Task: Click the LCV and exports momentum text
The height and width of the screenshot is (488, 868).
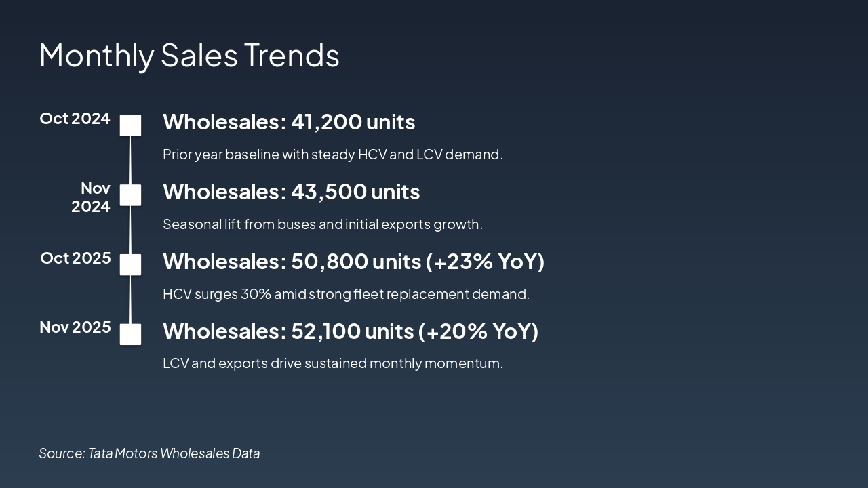Action: tap(332, 363)
